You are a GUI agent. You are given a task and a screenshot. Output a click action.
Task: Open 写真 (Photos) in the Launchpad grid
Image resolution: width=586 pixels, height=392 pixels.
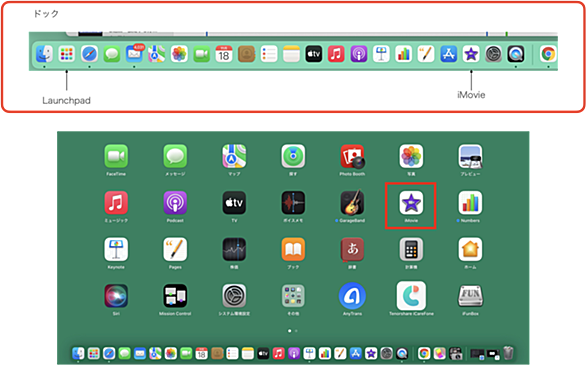click(x=411, y=156)
